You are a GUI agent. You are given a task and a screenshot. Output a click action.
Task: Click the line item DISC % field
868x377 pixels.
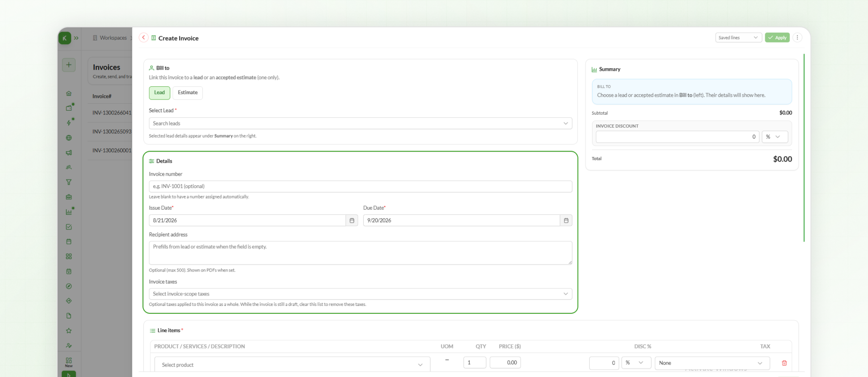pos(604,363)
